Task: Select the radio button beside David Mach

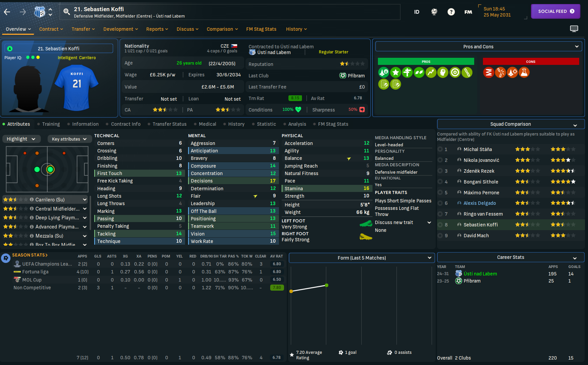Action: (x=440, y=236)
